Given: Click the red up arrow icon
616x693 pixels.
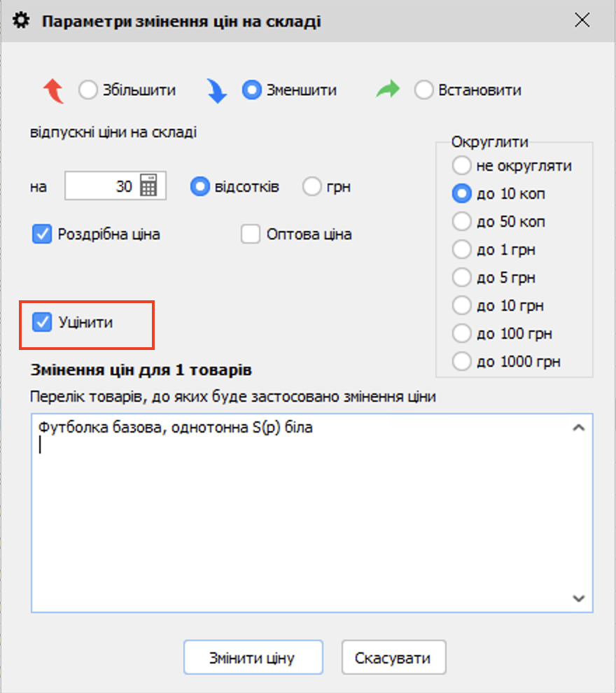Looking at the screenshot, I should coord(53,91).
